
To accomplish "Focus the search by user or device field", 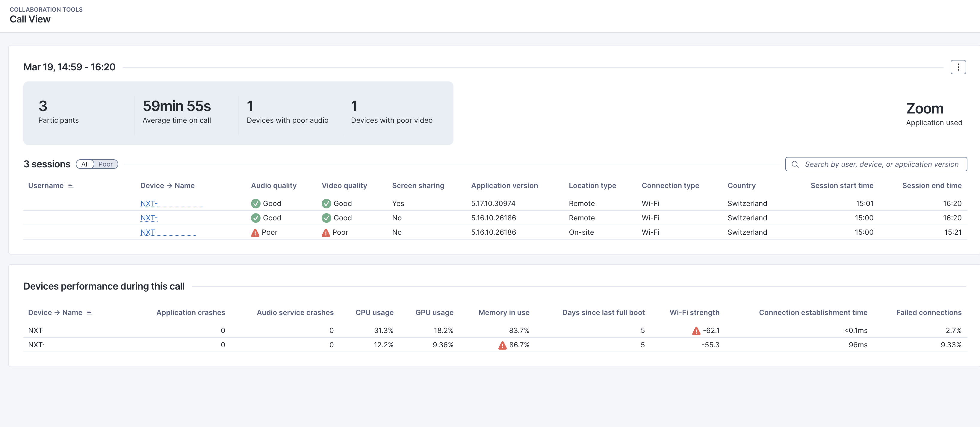I will pyautogui.click(x=881, y=164).
